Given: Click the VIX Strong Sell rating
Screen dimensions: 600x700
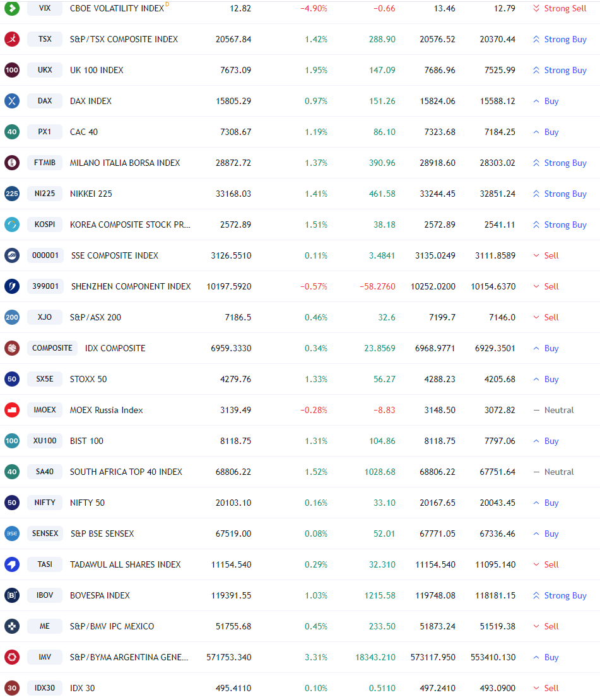Looking at the screenshot, I should tap(560, 8).
